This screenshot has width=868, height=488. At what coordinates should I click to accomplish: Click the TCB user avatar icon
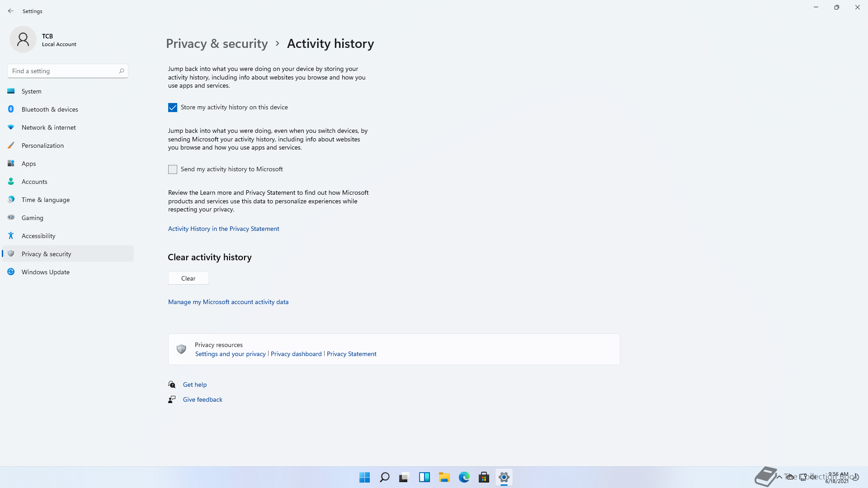coord(23,40)
